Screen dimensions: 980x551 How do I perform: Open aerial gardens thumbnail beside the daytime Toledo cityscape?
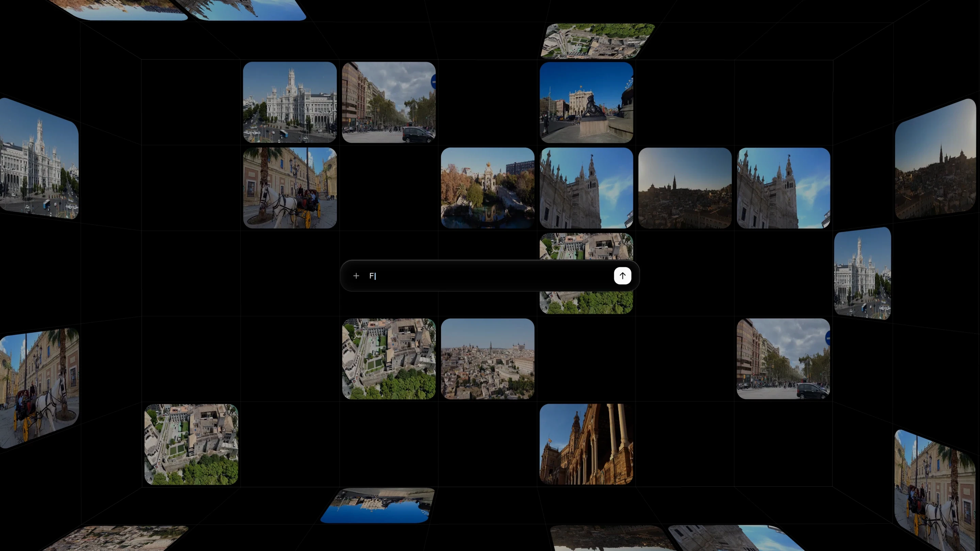click(389, 358)
